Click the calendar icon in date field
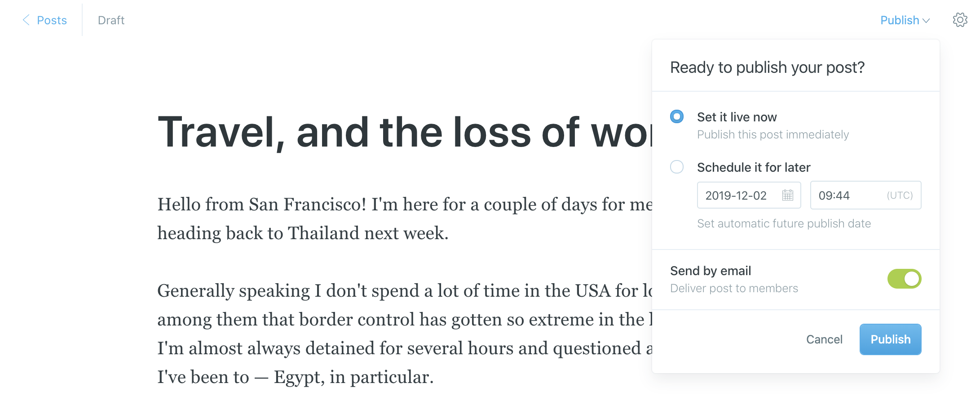 [x=788, y=195]
